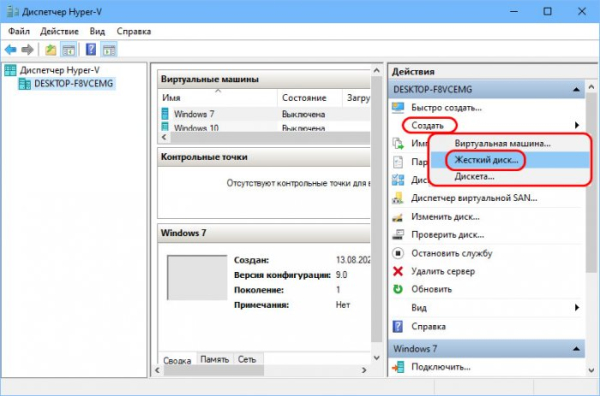The image size is (600, 396).
Task: Click the Windows 7 preview thumbnail
Action: 197,277
